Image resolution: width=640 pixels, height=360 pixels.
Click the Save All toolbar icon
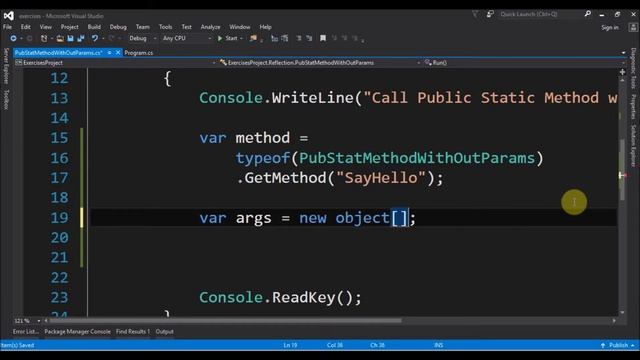tap(80, 38)
